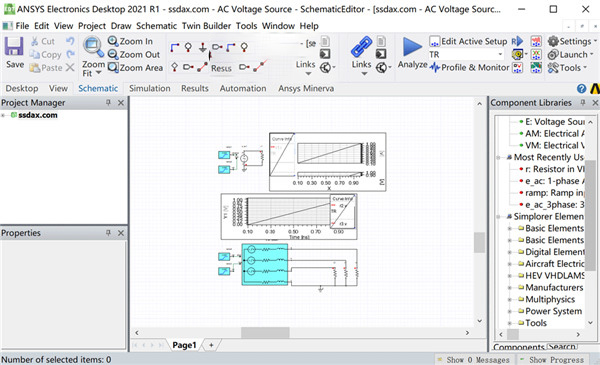Select the Page1 schematic tab
This screenshot has height=365, width=600.
pyautogui.click(x=184, y=345)
